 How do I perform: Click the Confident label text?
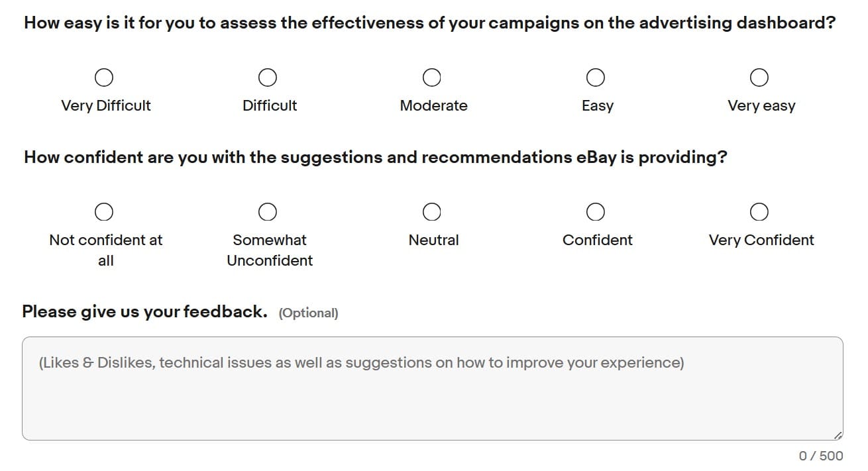598,240
